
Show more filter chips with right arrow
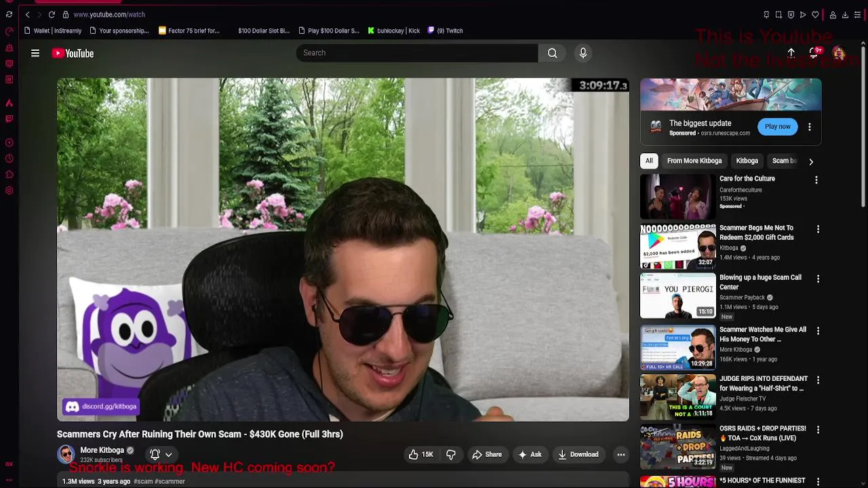click(x=810, y=161)
